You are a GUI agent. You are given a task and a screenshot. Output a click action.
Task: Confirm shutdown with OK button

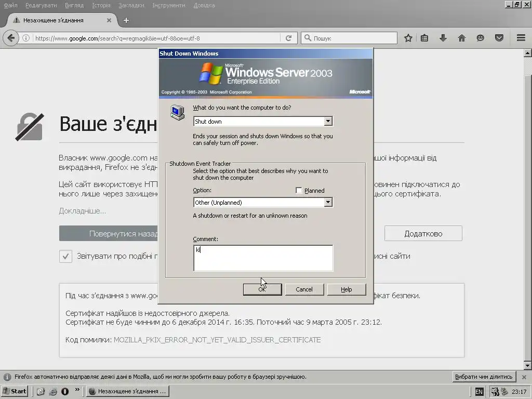pyautogui.click(x=262, y=289)
